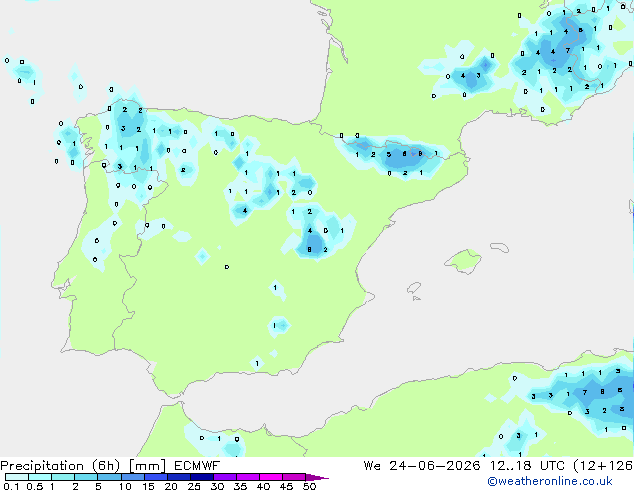Select the 40–45 mm magenta legend box
This screenshot has width=634, height=490.
pyautogui.click(x=271, y=477)
